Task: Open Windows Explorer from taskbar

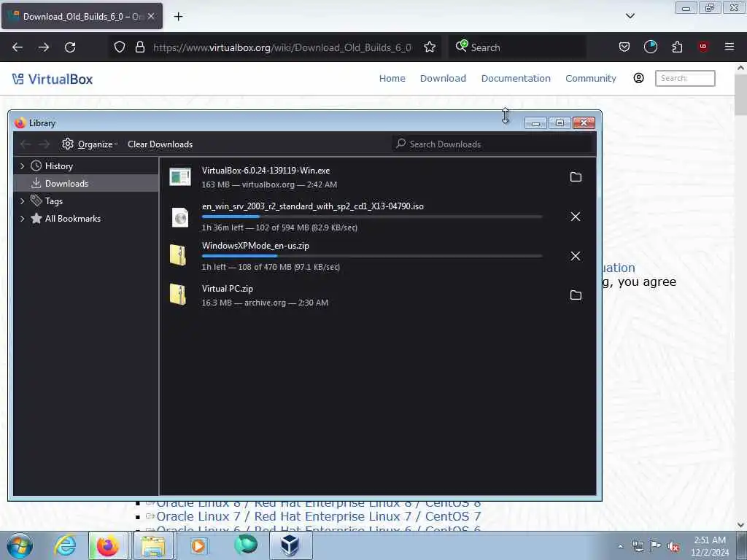Action: (x=152, y=545)
